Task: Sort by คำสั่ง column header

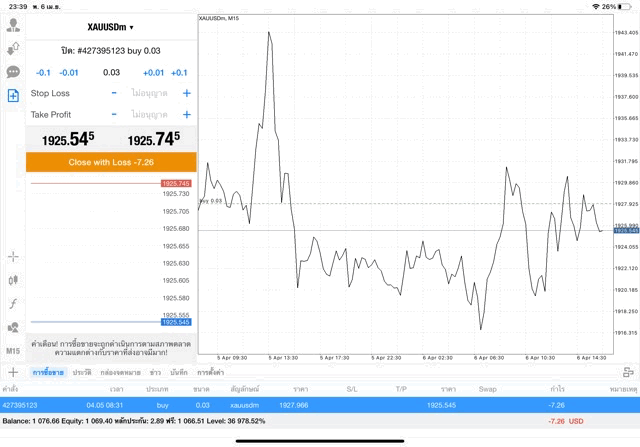Action: (x=10, y=389)
